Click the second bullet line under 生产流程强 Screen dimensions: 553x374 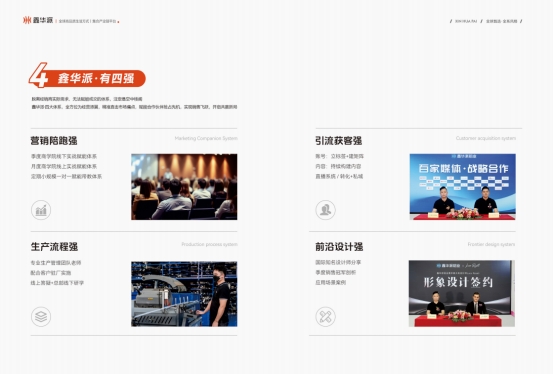51,273
